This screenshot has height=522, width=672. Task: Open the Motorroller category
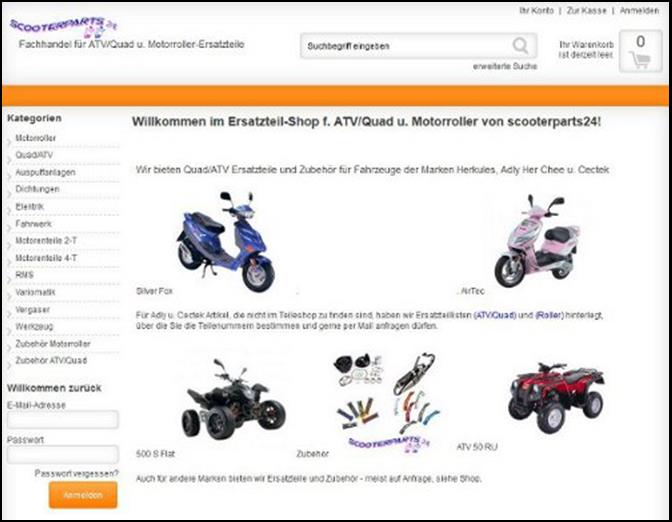pyautogui.click(x=36, y=138)
